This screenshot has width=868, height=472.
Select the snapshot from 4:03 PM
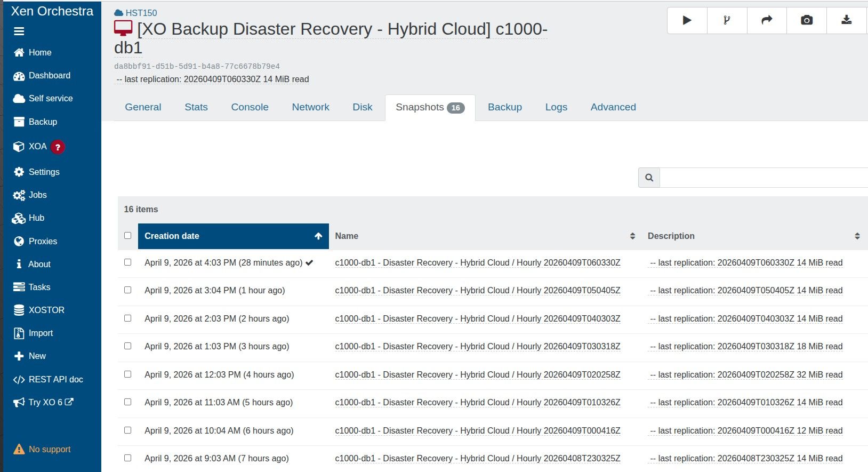click(127, 262)
